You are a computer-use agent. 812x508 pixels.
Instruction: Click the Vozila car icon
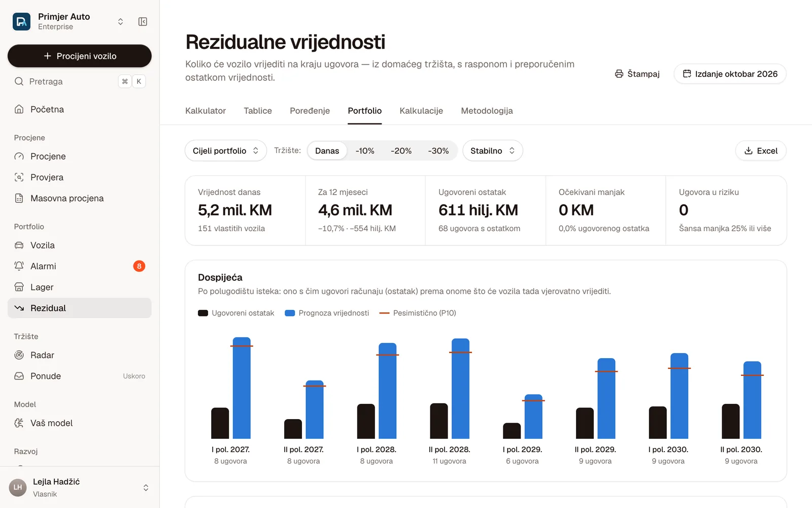[19, 245]
